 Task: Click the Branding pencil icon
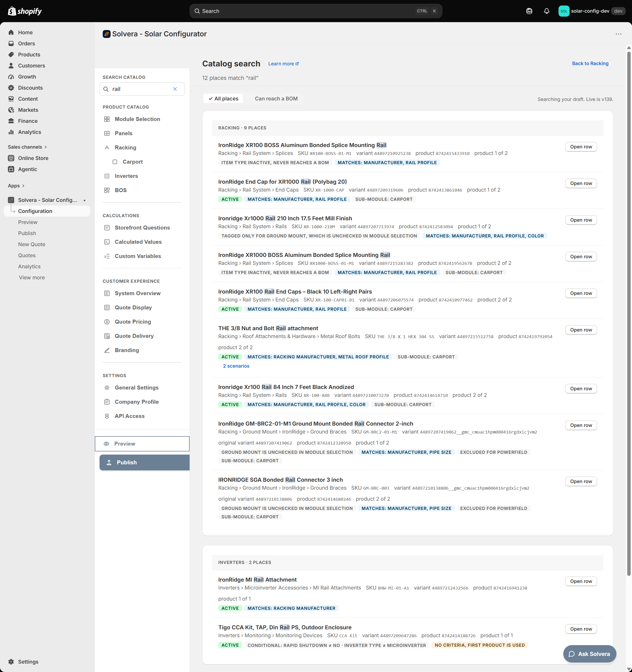[x=107, y=350]
